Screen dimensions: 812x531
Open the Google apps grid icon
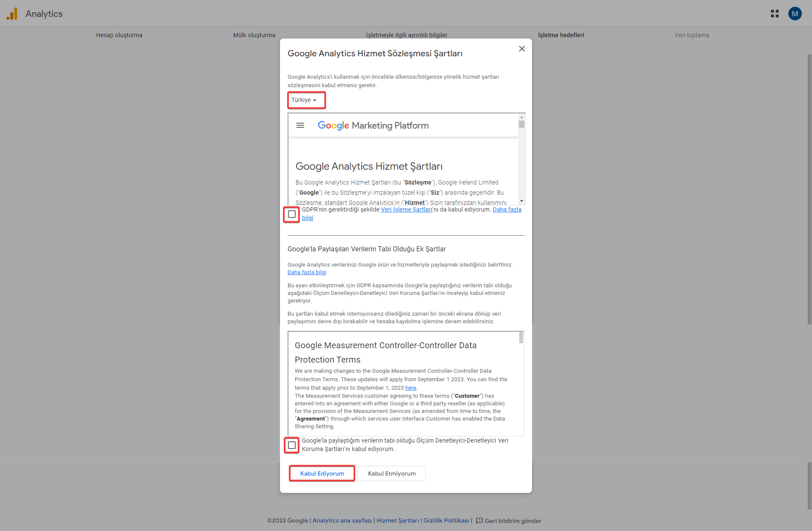click(775, 14)
